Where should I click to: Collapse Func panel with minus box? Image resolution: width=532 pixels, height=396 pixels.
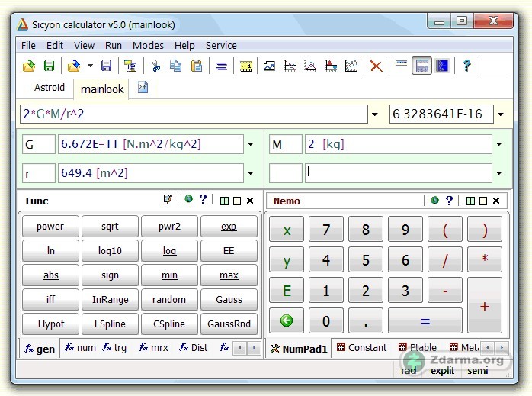tap(237, 201)
